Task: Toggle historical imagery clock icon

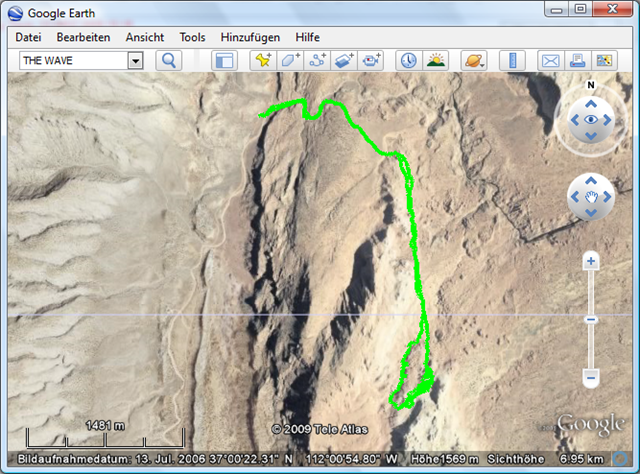Action: (409, 60)
